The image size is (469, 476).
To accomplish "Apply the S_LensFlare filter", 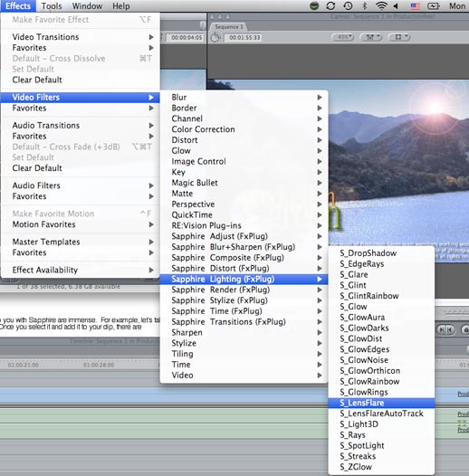I will (x=381, y=403).
